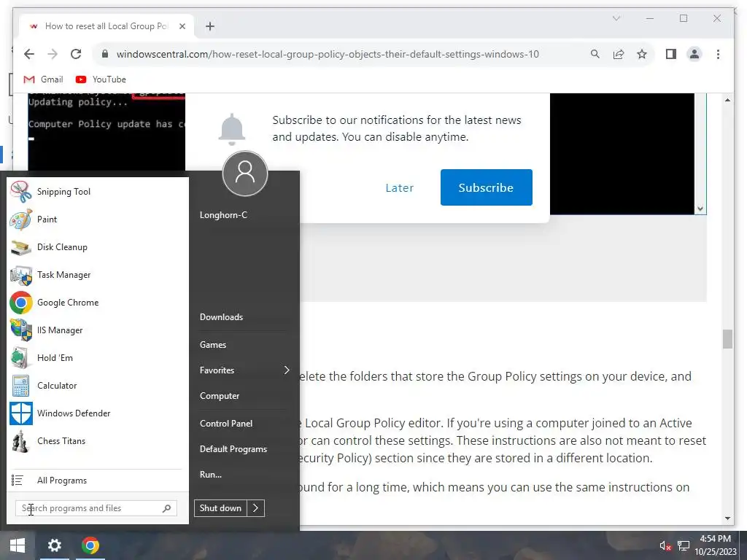Viewport: 747px width, 560px height.
Task: Open Chrome profile avatar button
Action: tap(694, 54)
